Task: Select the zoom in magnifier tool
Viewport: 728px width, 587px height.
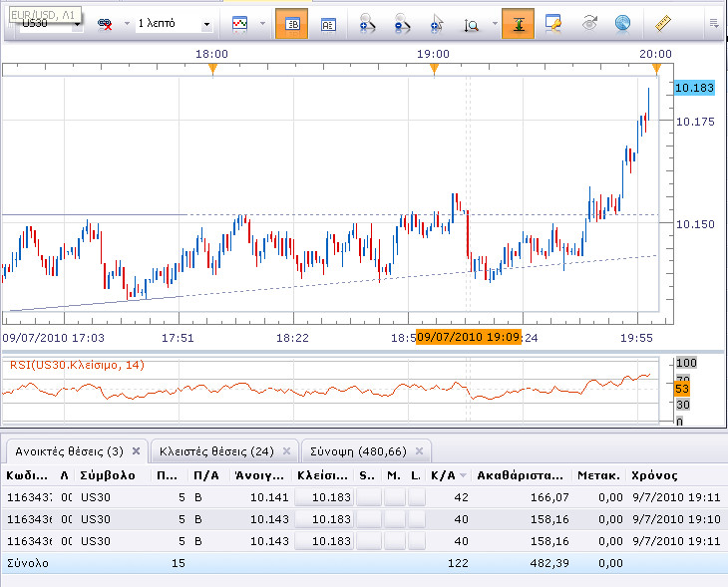Action: (367, 24)
